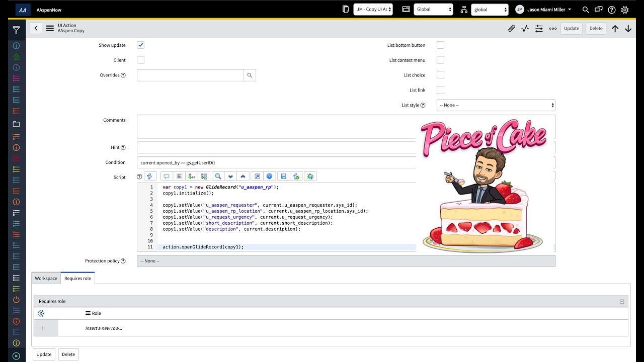The height and width of the screenshot is (362, 644).
Task: Click the Update button
Action: (571, 28)
